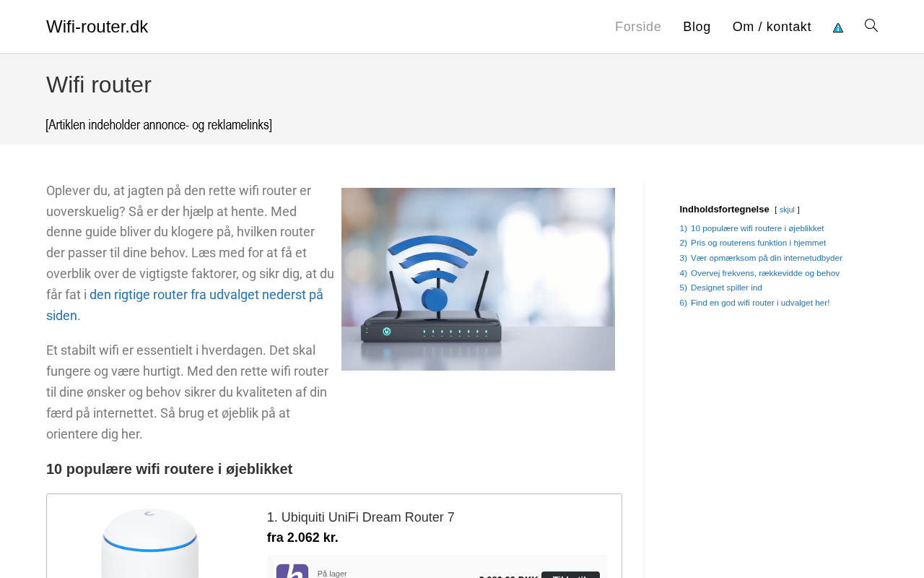This screenshot has height=578, width=924.
Task: Jump to 'Designet spiller ind' section
Action: point(726,288)
